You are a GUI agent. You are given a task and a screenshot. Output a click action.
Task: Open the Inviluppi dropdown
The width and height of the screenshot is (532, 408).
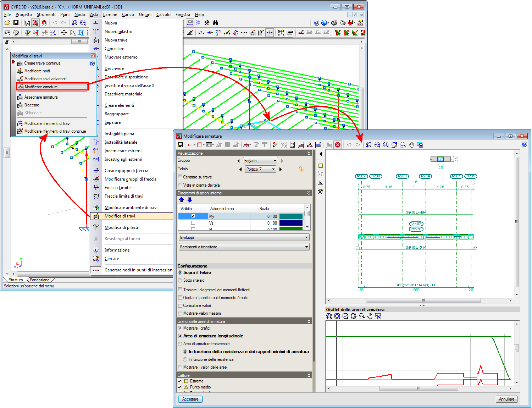point(244,237)
